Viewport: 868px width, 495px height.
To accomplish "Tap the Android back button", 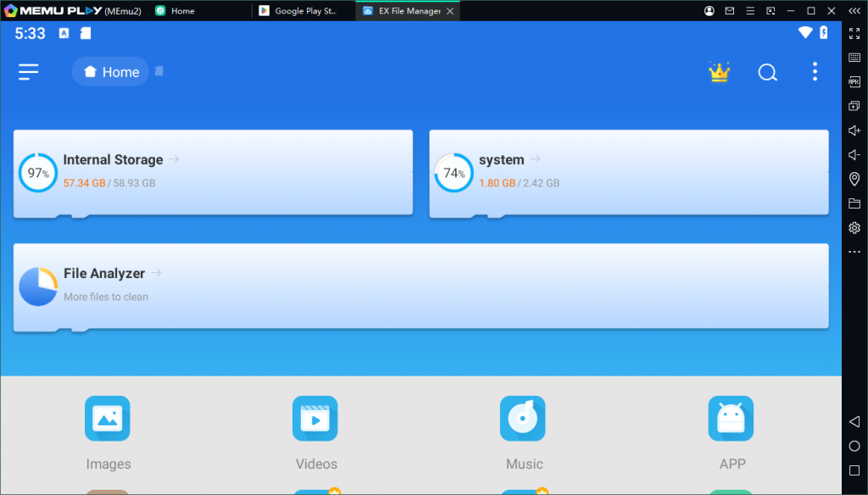I will 854,421.
